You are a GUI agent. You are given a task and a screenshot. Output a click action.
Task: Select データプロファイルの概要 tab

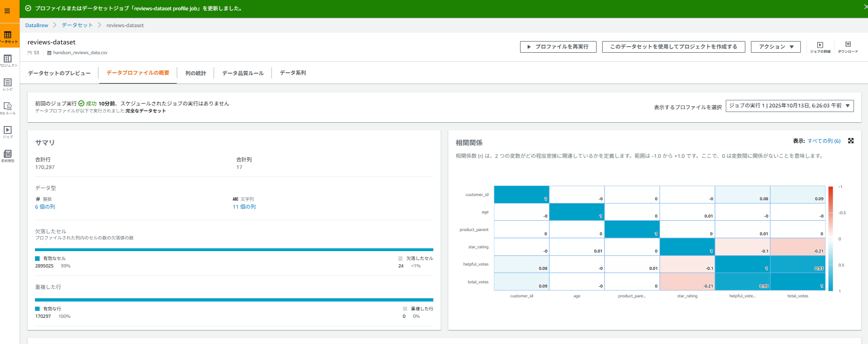(x=138, y=73)
